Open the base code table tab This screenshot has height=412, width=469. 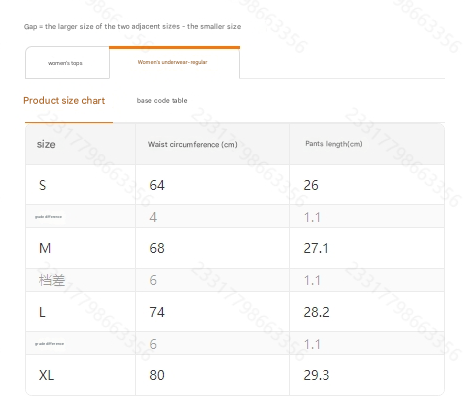tap(162, 101)
